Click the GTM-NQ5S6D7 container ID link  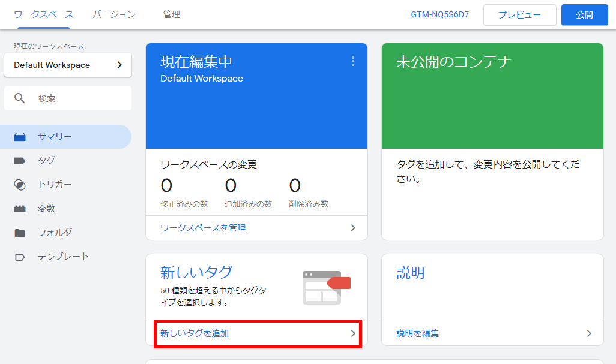click(439, 14)
